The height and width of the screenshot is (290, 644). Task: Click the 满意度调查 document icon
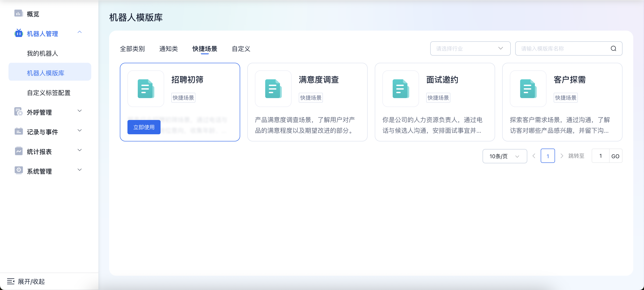pos(273,89)
